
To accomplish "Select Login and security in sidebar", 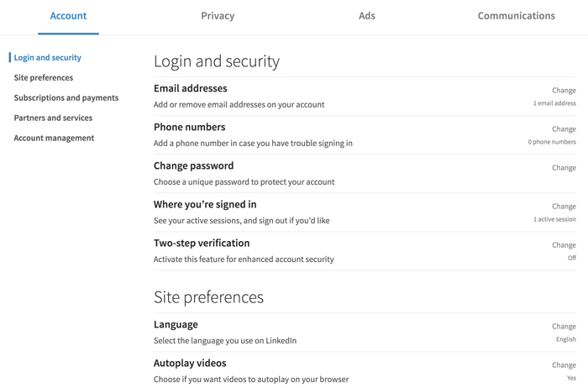I will (x=48, y=57).
